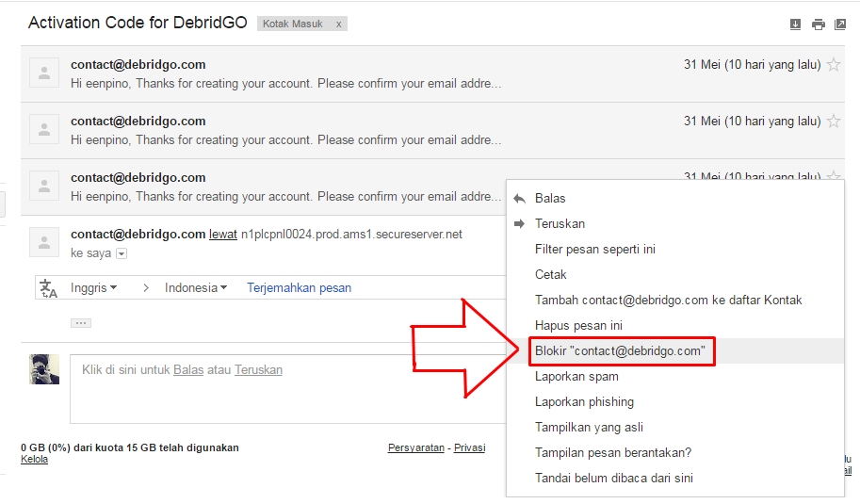Image resolution: width=860 pixels, height=504 pixels.
Task: Open conversation in new window icon
Action: [839, 24]
